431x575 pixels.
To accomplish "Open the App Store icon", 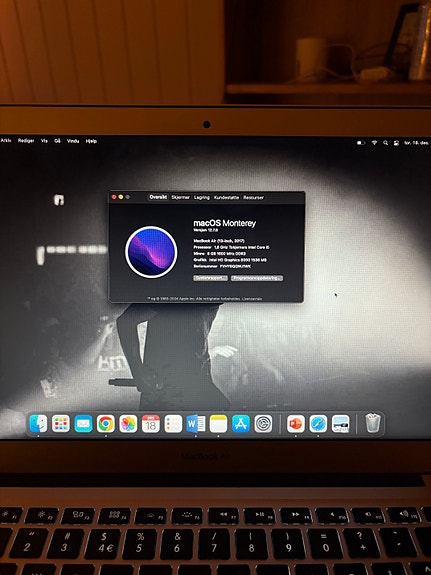I will tap(241, 424).
